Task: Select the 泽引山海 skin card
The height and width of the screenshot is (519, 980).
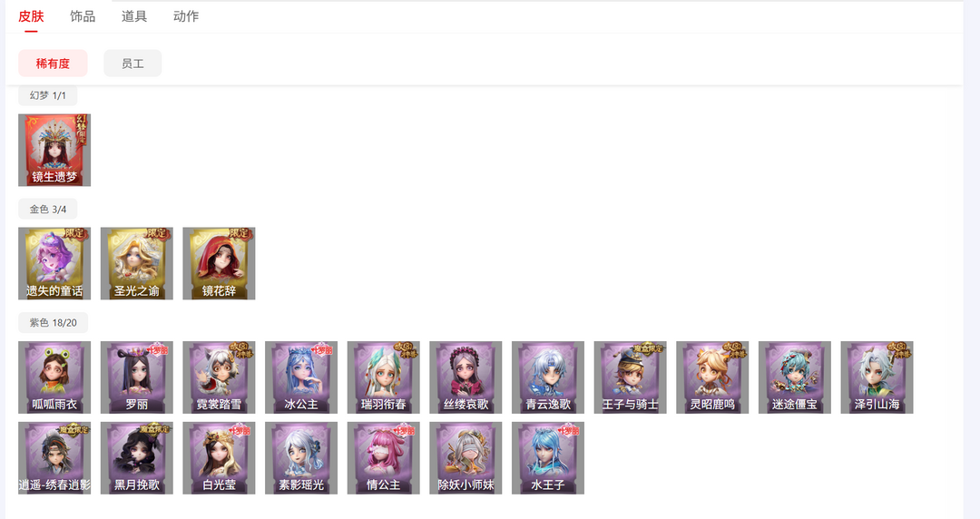Action: pyautogui.click(x=877, y=377)
